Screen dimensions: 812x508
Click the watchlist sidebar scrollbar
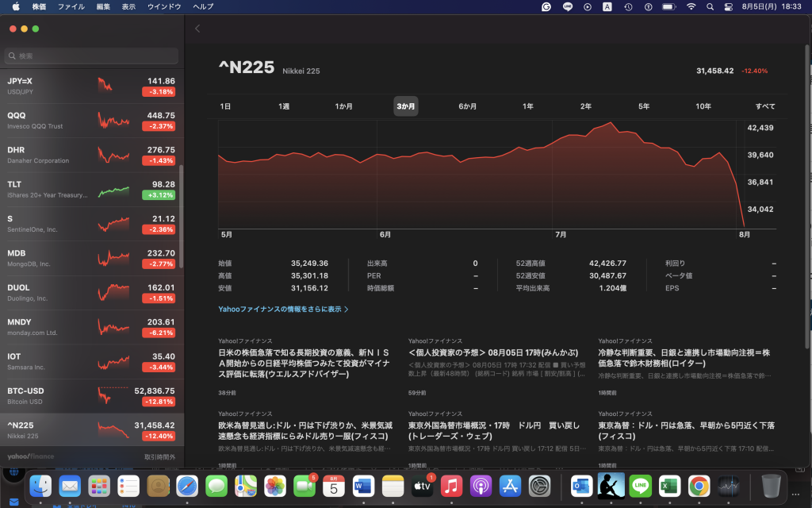point(181,214)
